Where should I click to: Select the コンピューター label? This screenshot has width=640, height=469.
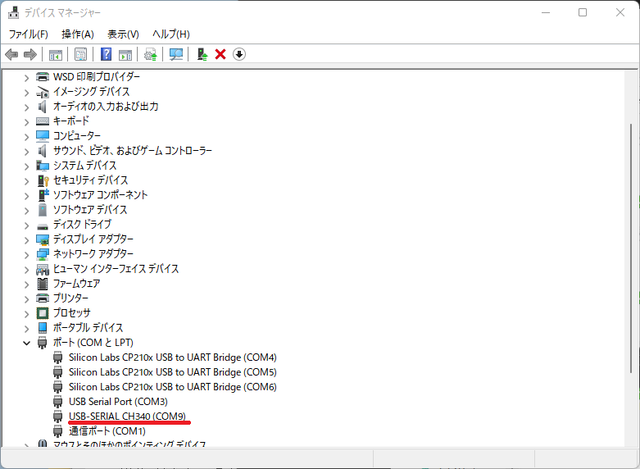[x=77, y=136]
